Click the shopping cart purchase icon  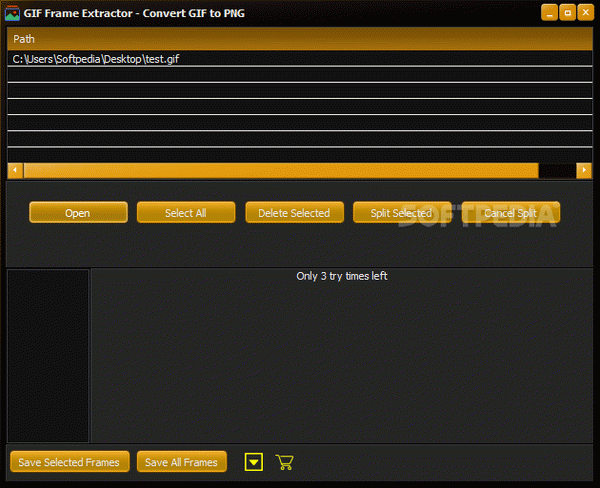click(x=284, y=462)
